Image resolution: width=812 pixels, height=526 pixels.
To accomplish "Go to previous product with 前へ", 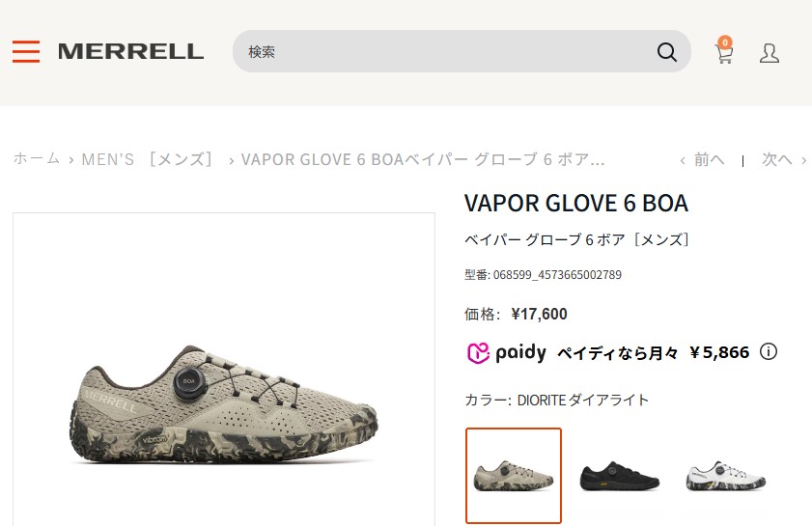I will pyautogui.click(x=702, y=159).
